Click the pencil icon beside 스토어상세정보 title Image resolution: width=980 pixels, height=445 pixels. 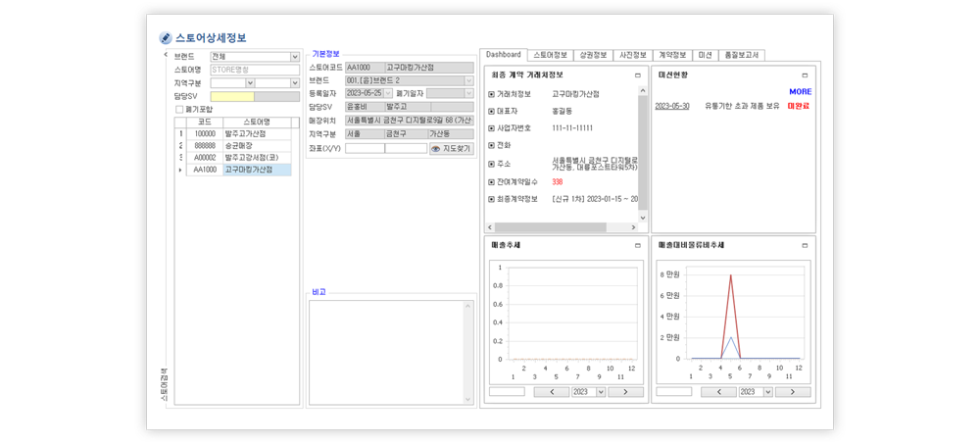point(165,37)
